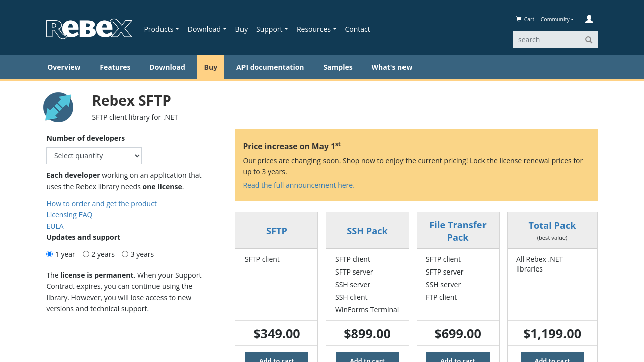Viewport: 644px width, 362px height.
Task: Click the Rebex SFTP product icon
Action: coord(58,107)
